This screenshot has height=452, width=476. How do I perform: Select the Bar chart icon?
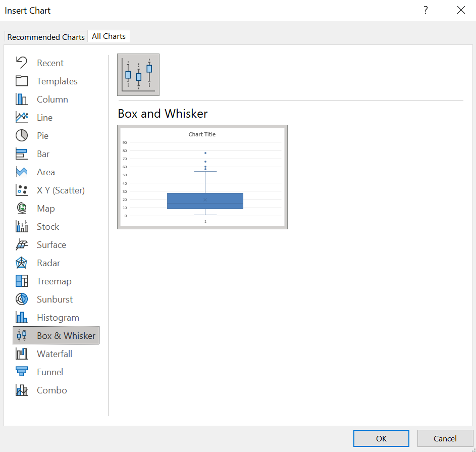(x=21, y=154)
